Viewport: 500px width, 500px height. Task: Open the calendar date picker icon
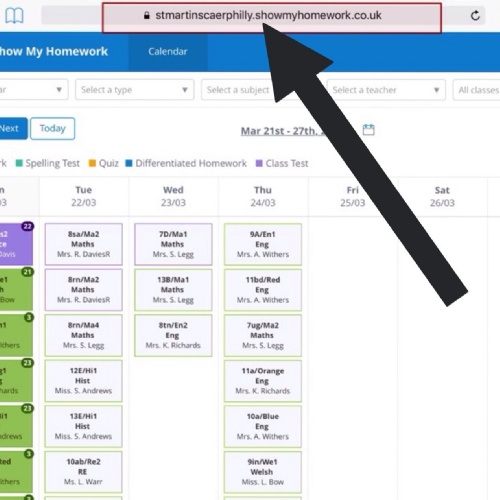(368, 129)
